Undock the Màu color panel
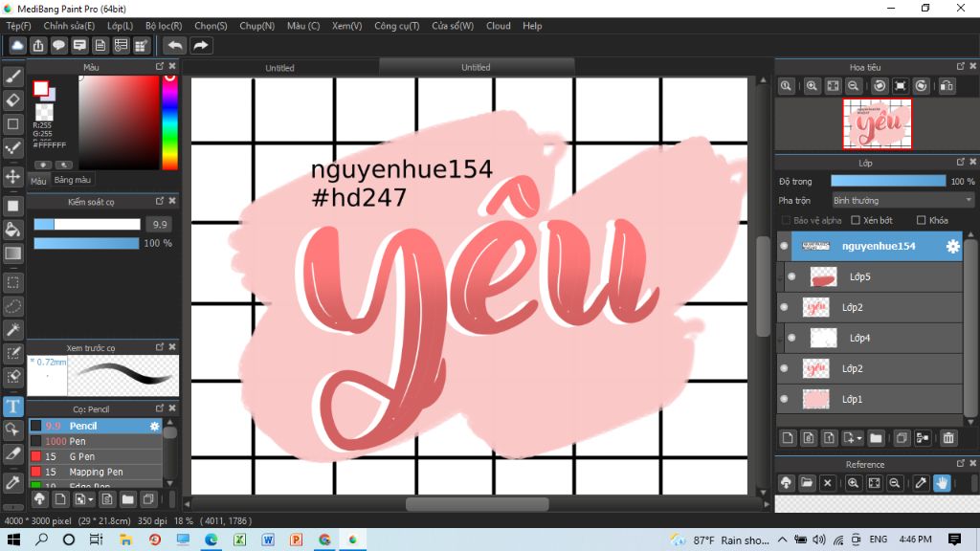This screenshot has height=551, width=980. tap(160, 66)
